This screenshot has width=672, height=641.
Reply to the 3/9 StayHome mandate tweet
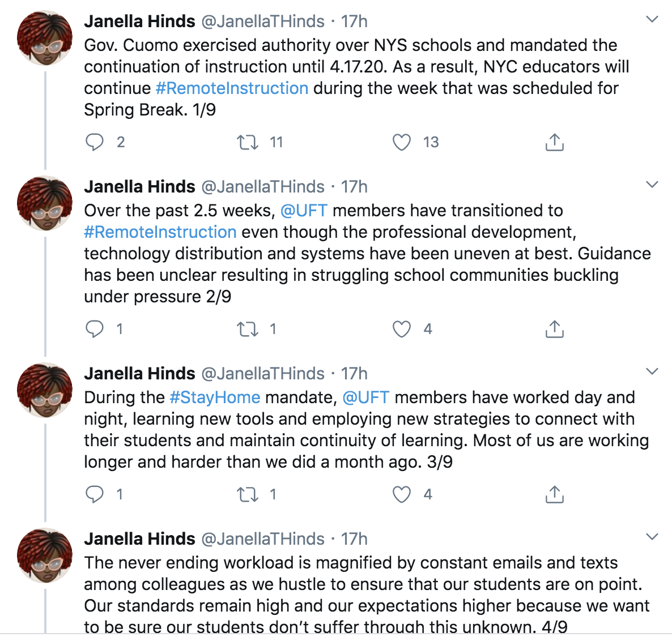(95, 494)
